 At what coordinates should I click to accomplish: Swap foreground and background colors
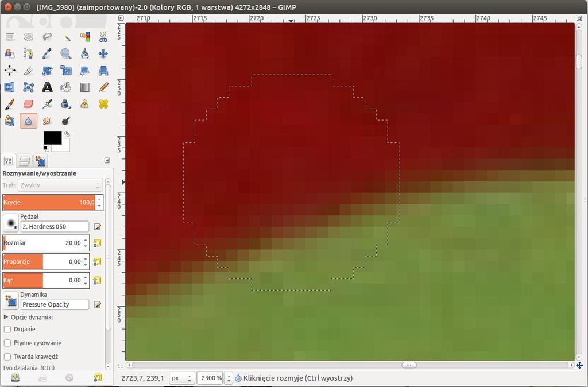coord(67,134)
